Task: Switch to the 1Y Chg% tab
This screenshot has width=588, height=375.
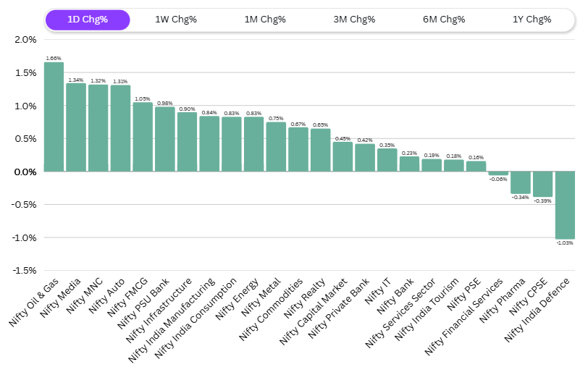Action: click(x=532, y=20)
